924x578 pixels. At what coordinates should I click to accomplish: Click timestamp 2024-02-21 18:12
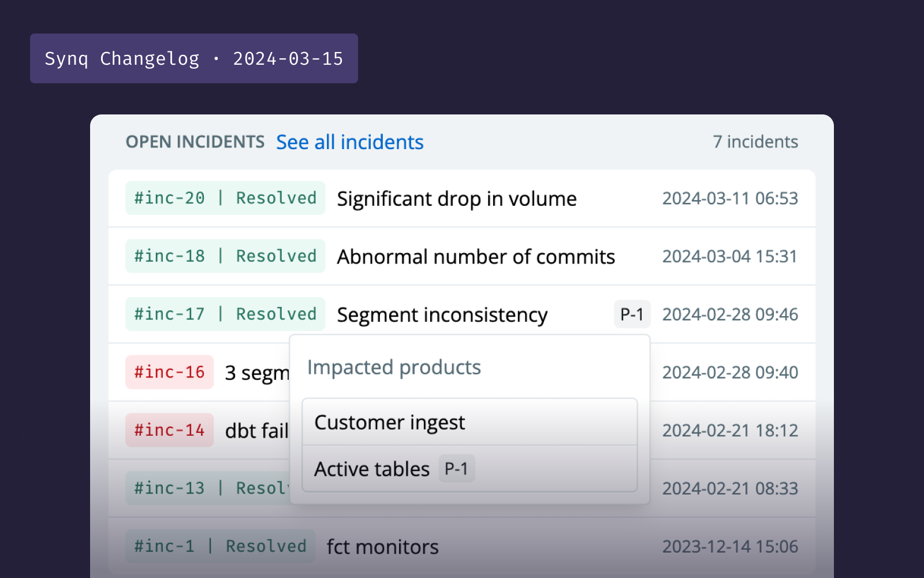pyautogui.click(x=730, y=431)
